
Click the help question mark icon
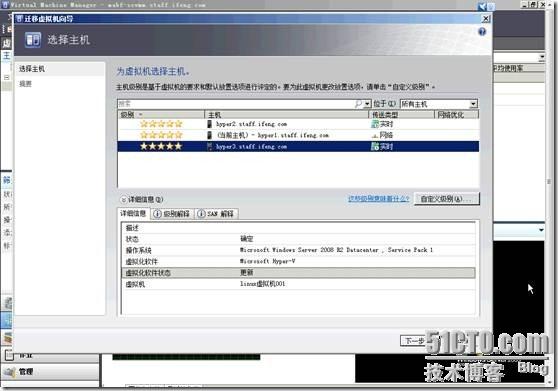point(482,32)
